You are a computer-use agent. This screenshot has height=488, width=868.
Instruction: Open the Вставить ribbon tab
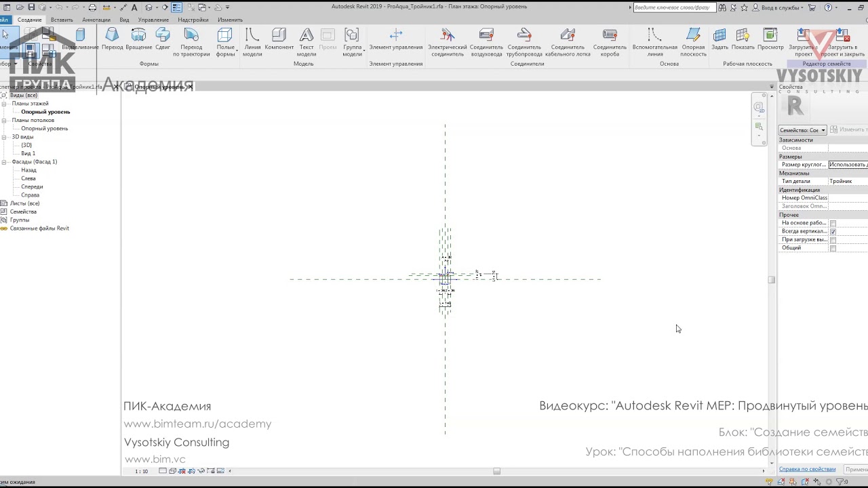(62, 20)
